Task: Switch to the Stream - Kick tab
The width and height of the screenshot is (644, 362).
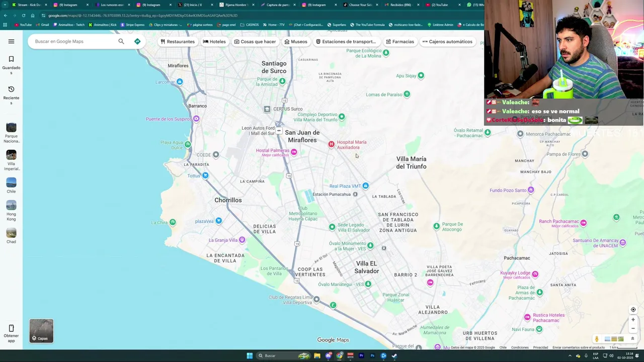Action: pos(29,5)
